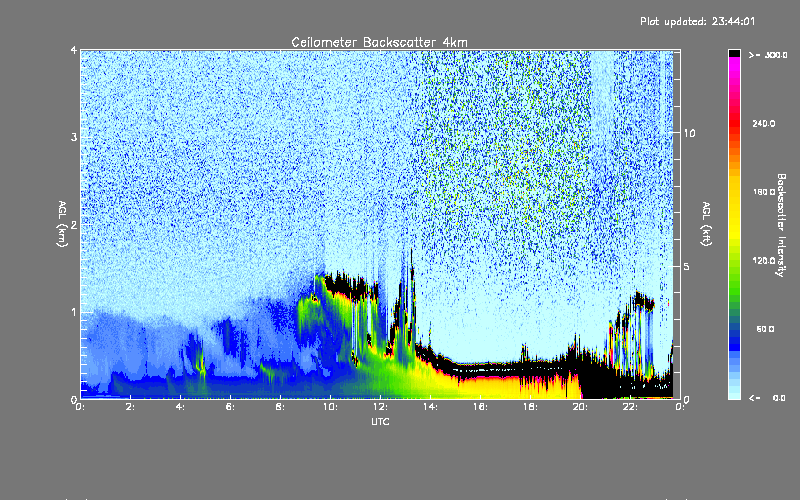Select the "4:" UTC tick label
The image size is (800, 500).
(180, 407)
